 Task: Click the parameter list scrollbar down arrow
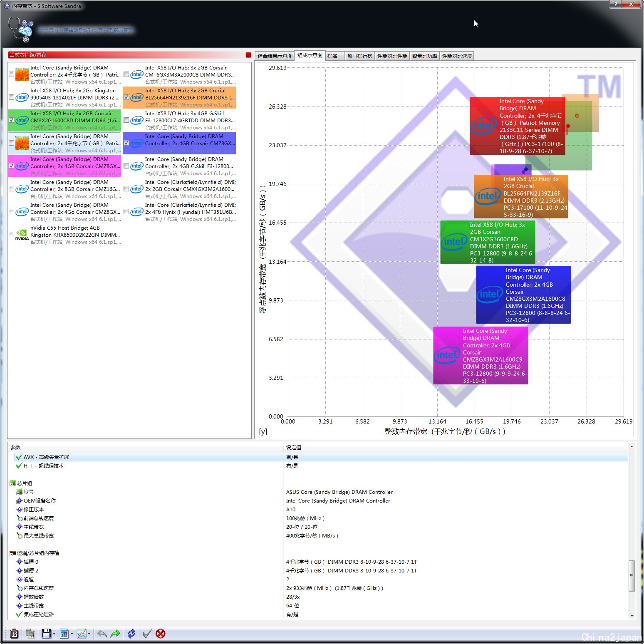tap(632, 616)
